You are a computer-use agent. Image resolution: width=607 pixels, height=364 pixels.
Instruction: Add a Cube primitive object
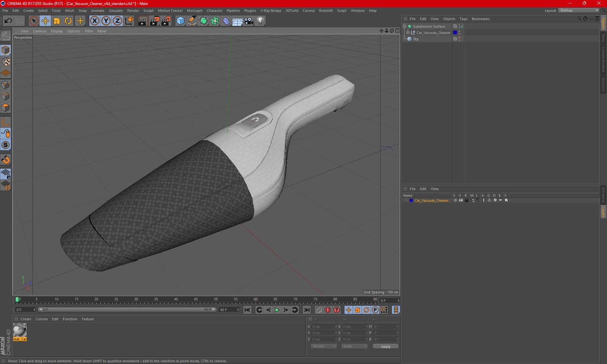[181, 21]
